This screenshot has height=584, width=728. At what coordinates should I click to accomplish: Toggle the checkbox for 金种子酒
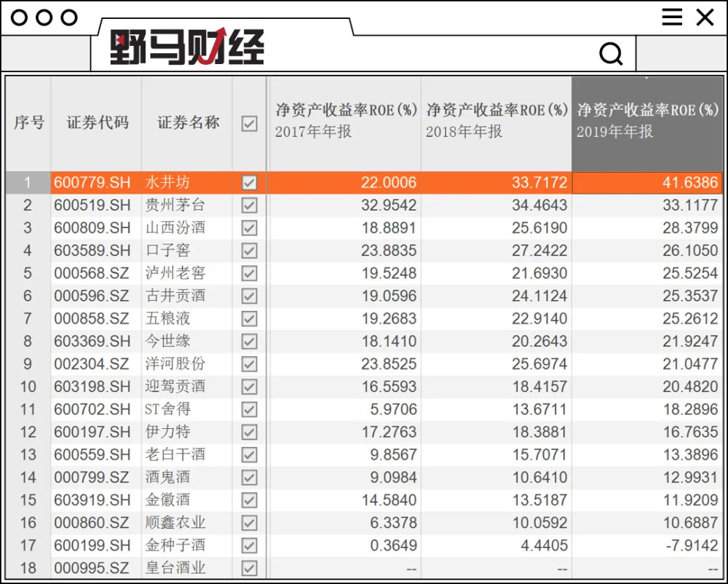pyautogui.click(x=249, y=545)
